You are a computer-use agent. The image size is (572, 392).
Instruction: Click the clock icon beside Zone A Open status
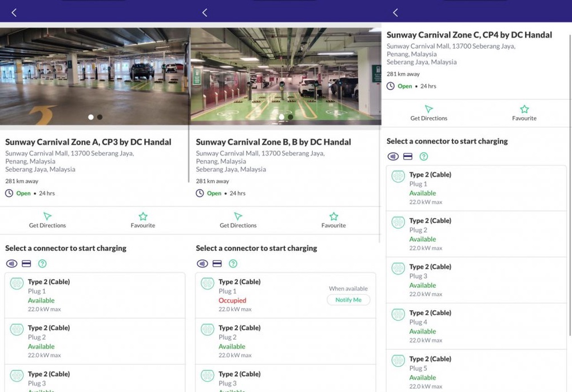click(x=9, y=193)
